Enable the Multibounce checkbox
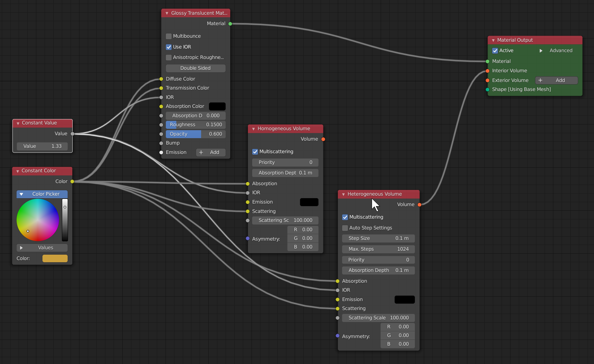The height and width of the screenshot is (364, 594). (169, 36)
